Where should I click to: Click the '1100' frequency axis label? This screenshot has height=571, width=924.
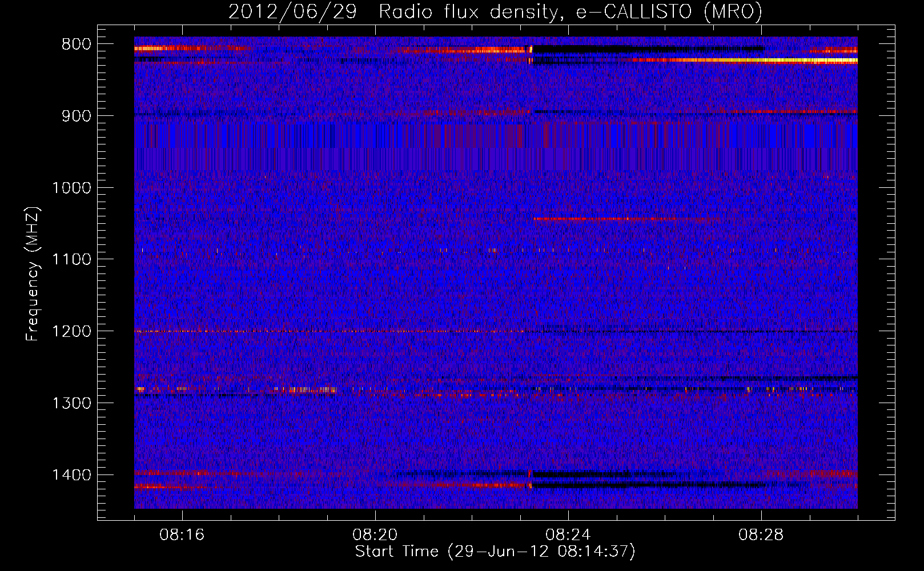[x=71, y=260]
